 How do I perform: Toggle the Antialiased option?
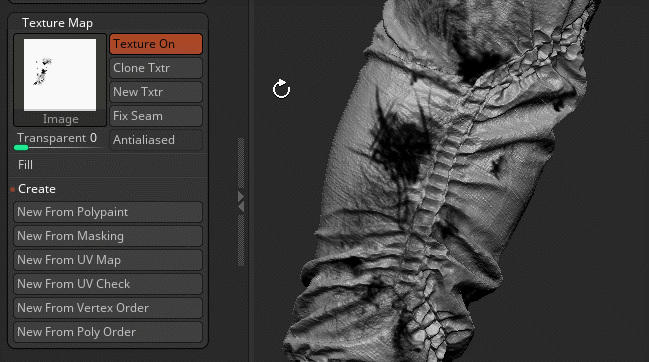click(x=156, y=140)
